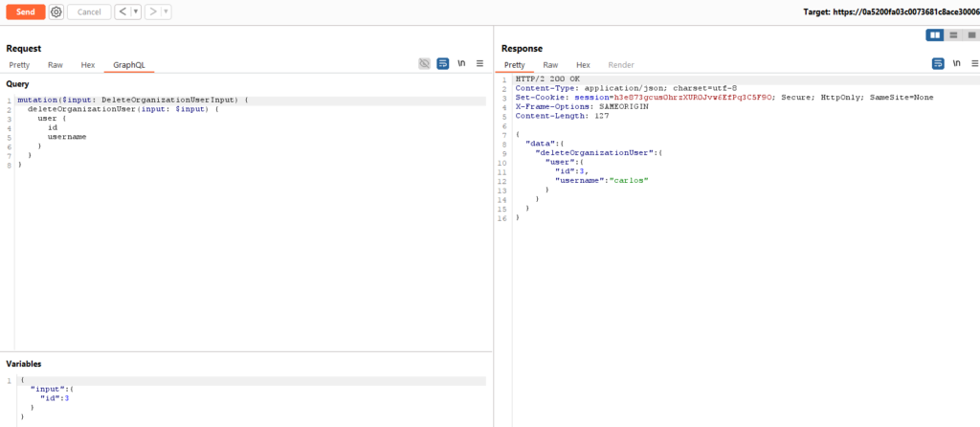
Task: Click HTTP/2 200 OK status line
Action: click(x=547, y=79)
